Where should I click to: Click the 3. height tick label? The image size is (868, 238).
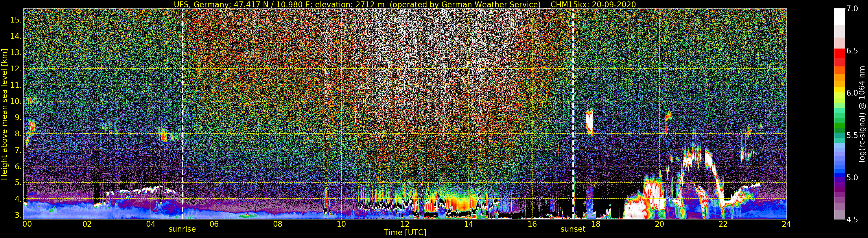18,215
